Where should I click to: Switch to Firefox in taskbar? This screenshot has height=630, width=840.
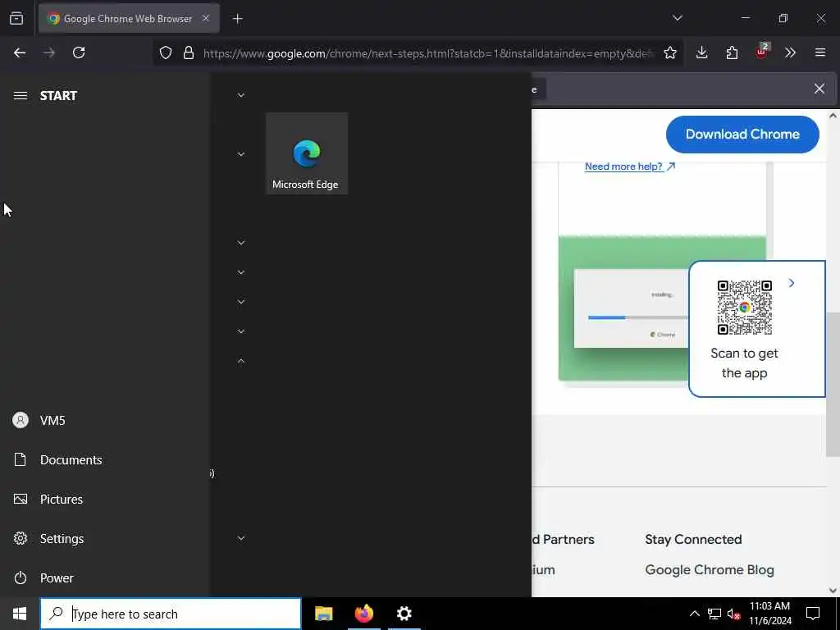click(x=363, y=614)
